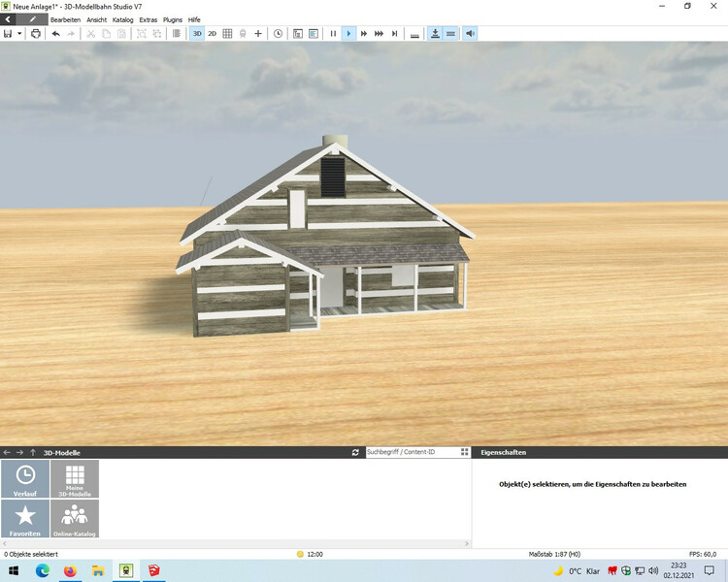Refresh the 3D-Modelle catalog

pyautogui.click(x=355, y=452)
